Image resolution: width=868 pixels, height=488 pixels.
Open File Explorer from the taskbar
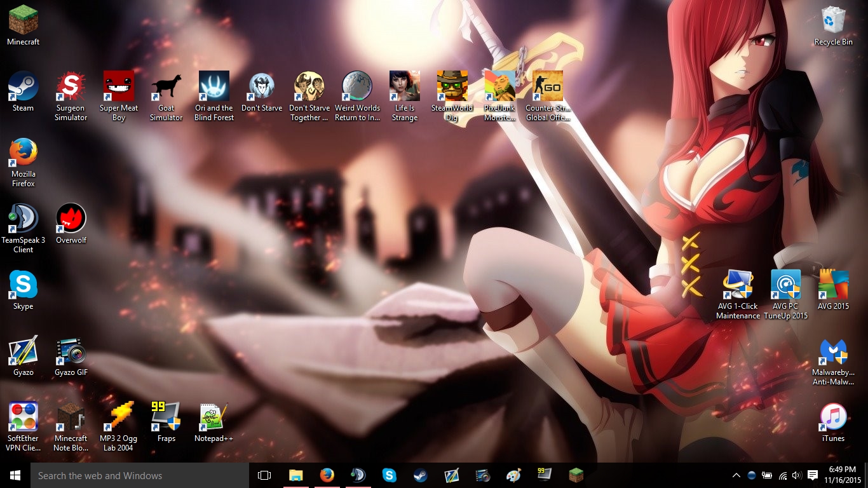tap(295, 475)
